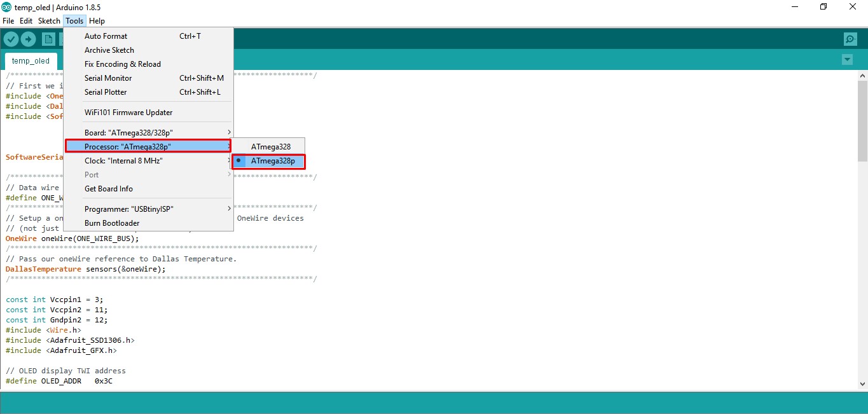The height and width of the screenshot is (414, 868).
Task: Click the scrollbar up arrow
Action: 862,75
